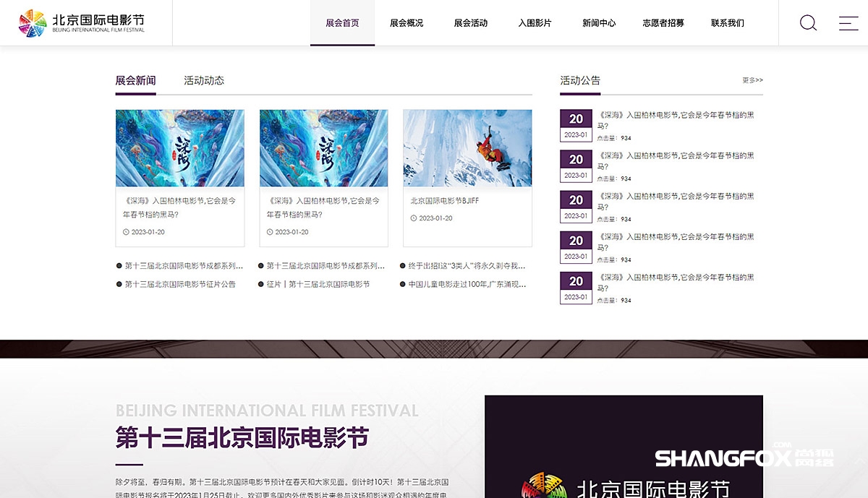Viewport: 868px width, 498px height.
Task: Select 展会活动 in the top menu
Action: point(471,23)
